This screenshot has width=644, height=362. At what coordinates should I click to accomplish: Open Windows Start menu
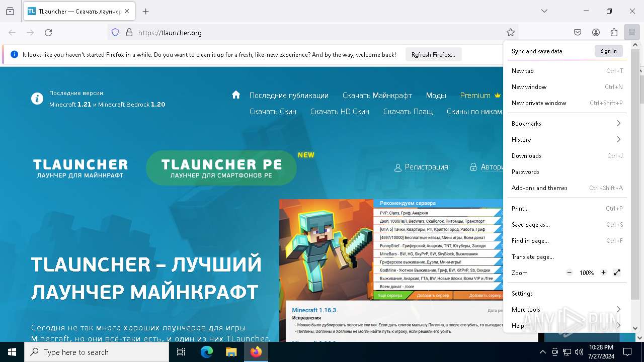(x=12, y=352)
